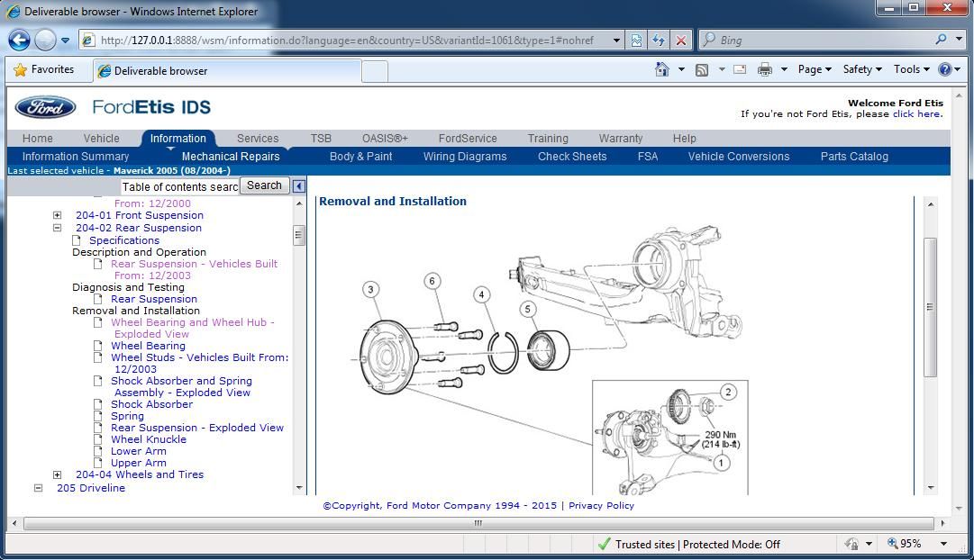Click the browser Forward arrow button
The image size is (974, 560).
(45, 41)
